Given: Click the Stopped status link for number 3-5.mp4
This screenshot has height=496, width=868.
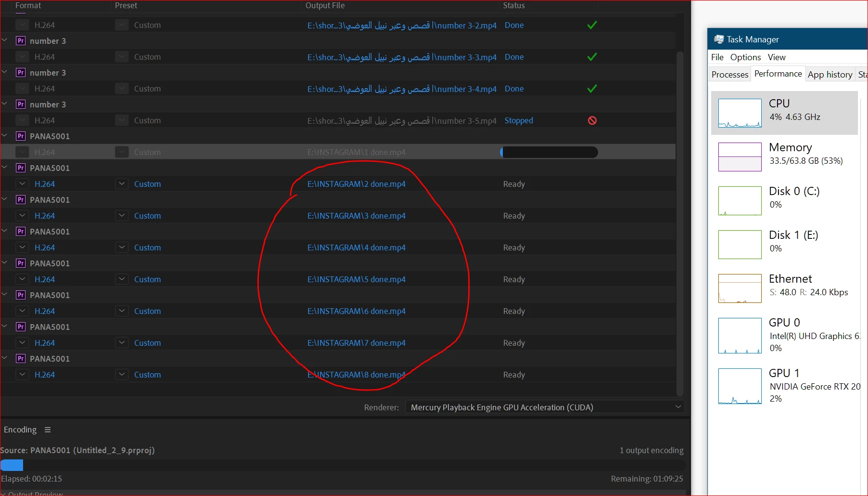Looking at the screenshot, I should coord(519,120).
